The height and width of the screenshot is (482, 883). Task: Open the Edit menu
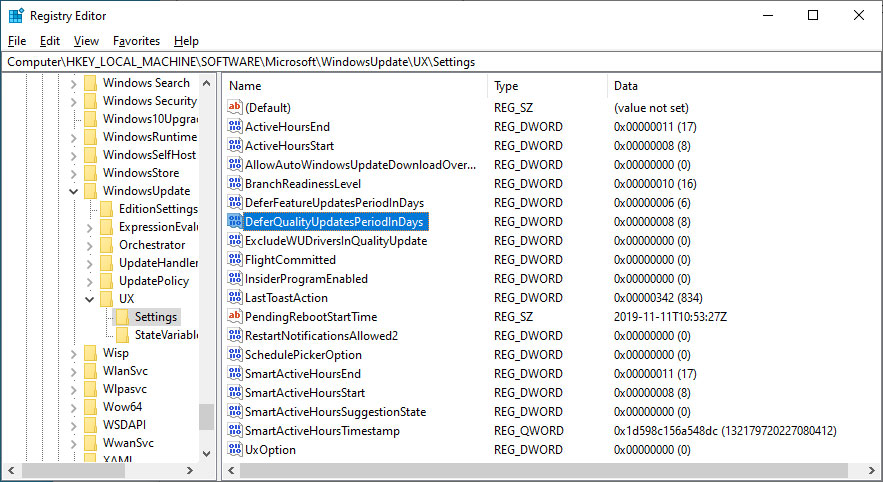pyautogui.click(x=50, y=41)
